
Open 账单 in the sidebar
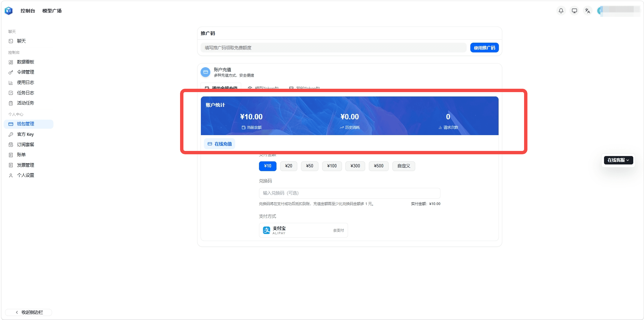[29, 155]
